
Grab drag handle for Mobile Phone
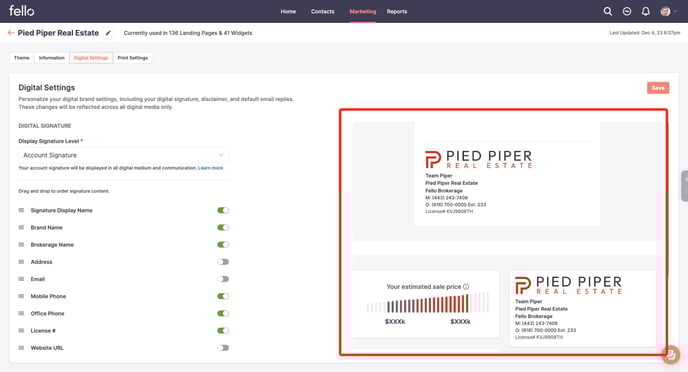click(x=21, y=296)
